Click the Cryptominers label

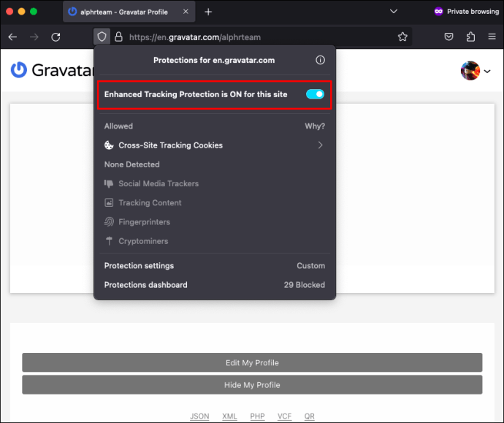(143, 241)
